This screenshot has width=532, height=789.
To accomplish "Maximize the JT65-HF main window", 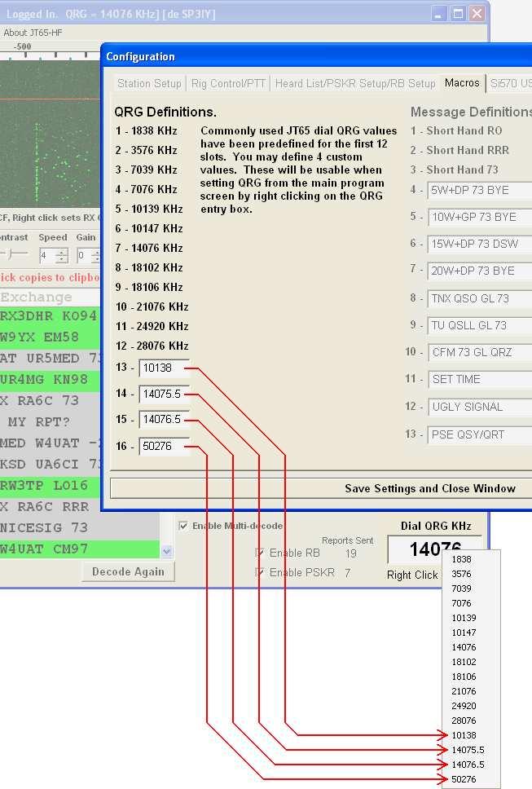I will [458, 14].
